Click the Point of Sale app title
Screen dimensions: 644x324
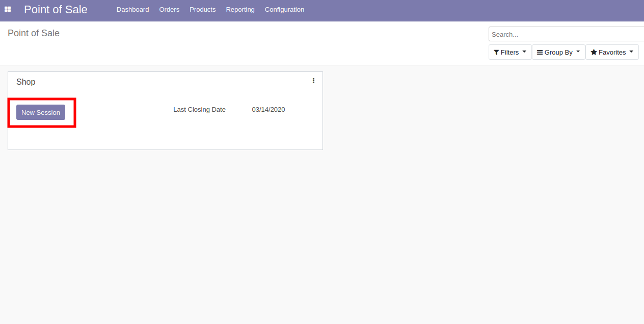tap(56, 9)
